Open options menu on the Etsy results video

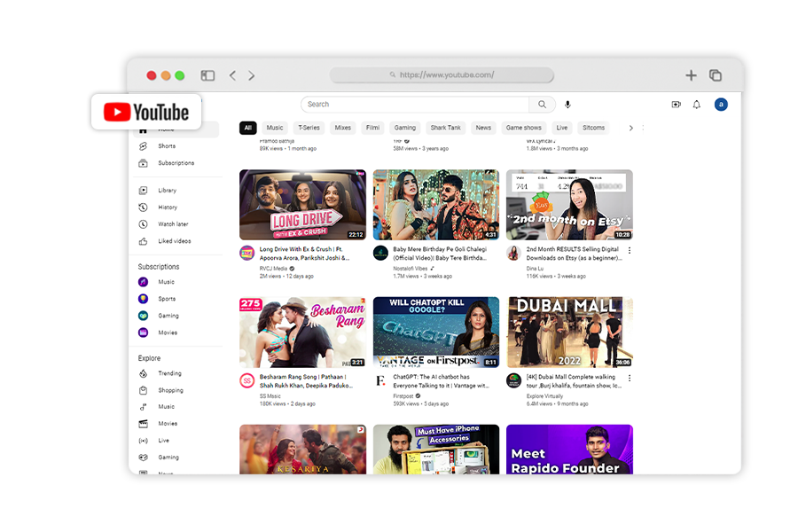click(x=630, y=251)
